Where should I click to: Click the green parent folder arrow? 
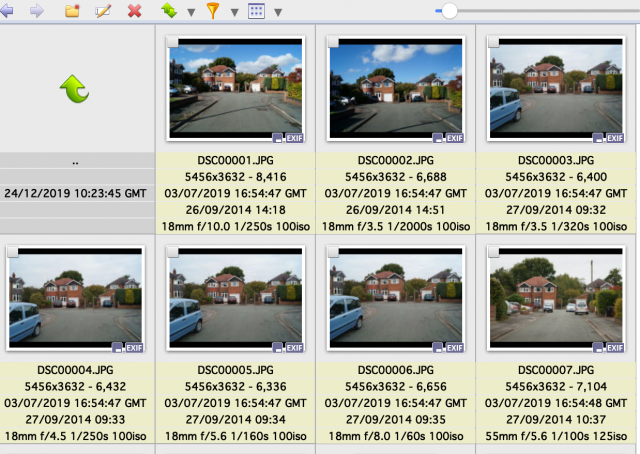[x=75, y=89]
